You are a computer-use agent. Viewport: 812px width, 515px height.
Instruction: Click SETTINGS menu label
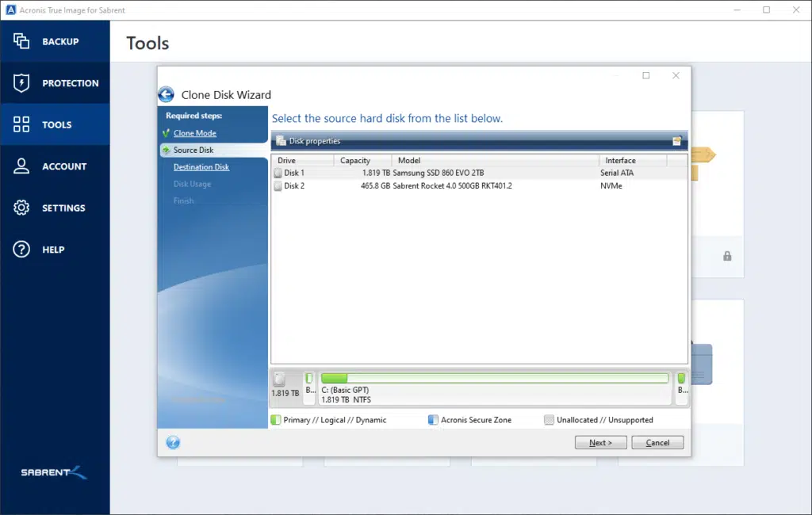pos(63,208)
